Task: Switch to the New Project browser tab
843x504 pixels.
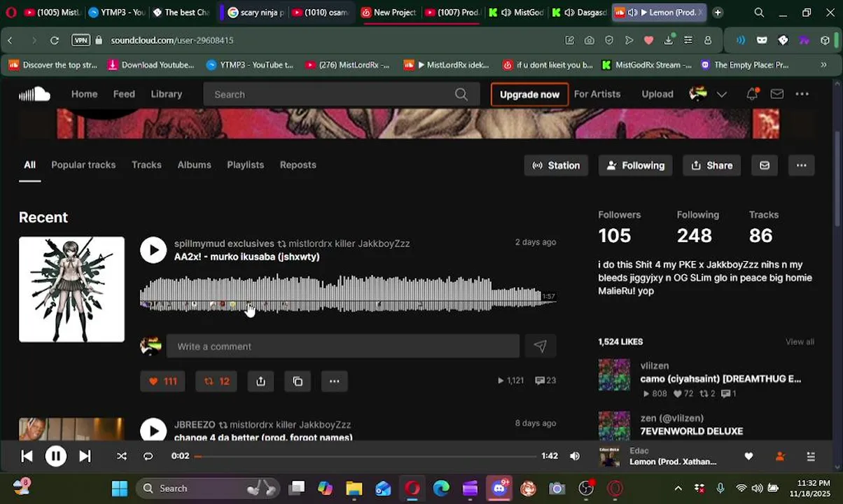Action: 389,13
